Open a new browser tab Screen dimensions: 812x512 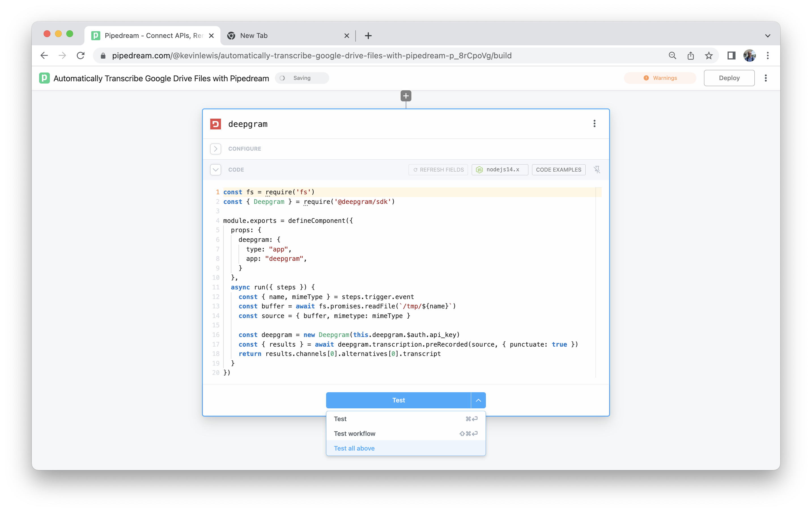[368, 36]
